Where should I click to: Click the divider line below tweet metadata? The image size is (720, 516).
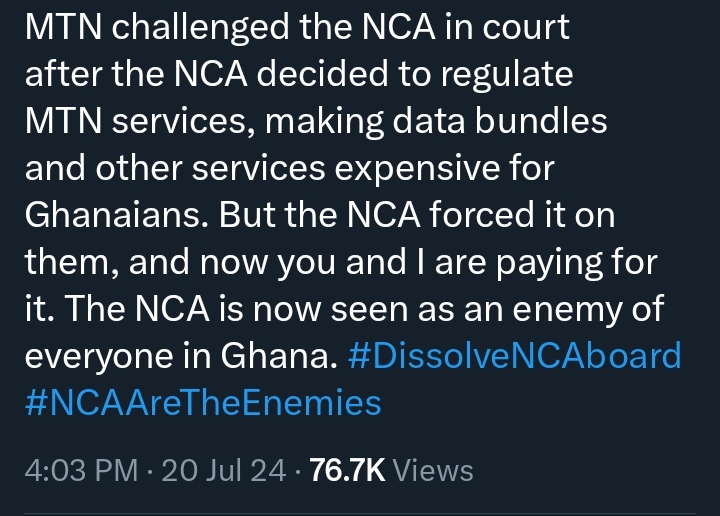(x=360, y=513)
